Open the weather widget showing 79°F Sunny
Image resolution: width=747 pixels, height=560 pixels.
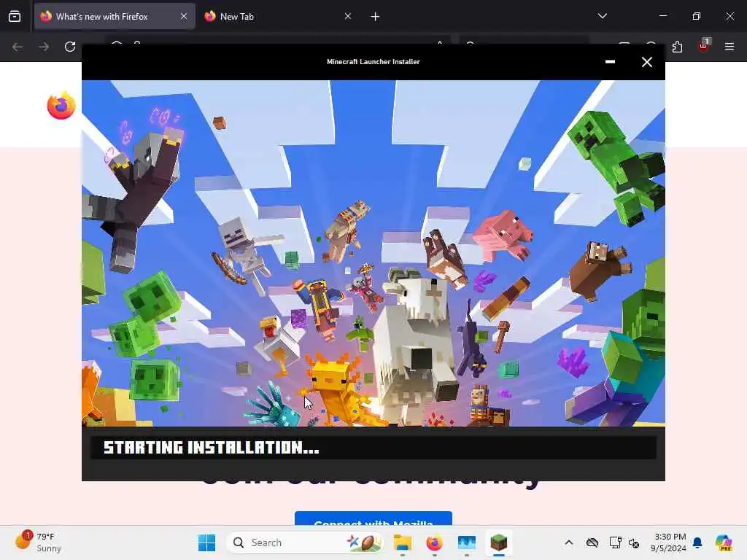pyautogui.click(x=38, y=542)
